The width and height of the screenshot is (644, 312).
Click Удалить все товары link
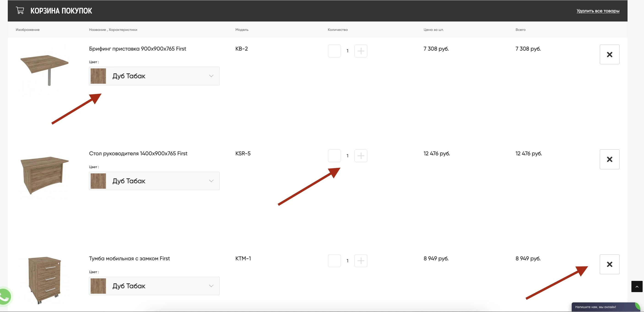(598, 11)
